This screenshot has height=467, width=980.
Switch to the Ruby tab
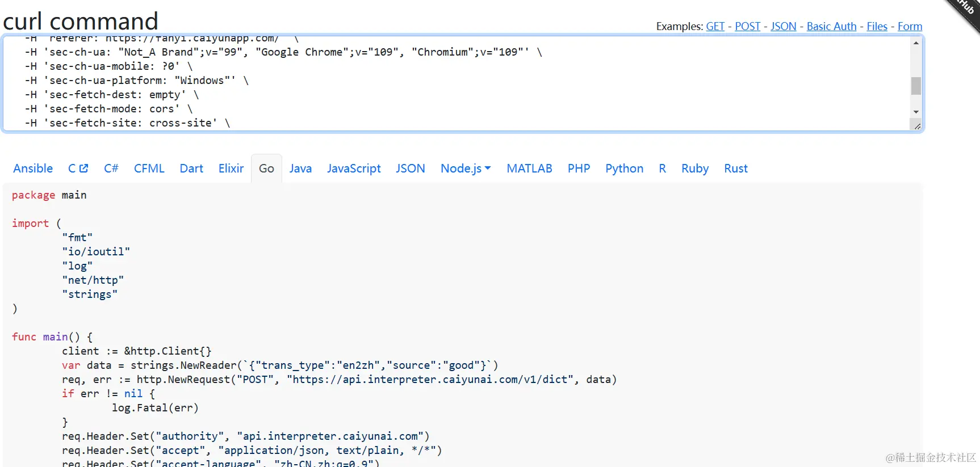pyautogui.click(x=695, y=168)
